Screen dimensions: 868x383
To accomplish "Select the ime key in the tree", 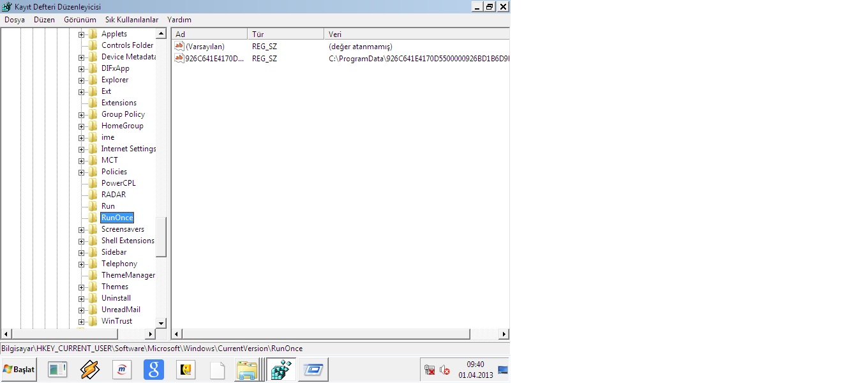I will (x=108, y=137).
